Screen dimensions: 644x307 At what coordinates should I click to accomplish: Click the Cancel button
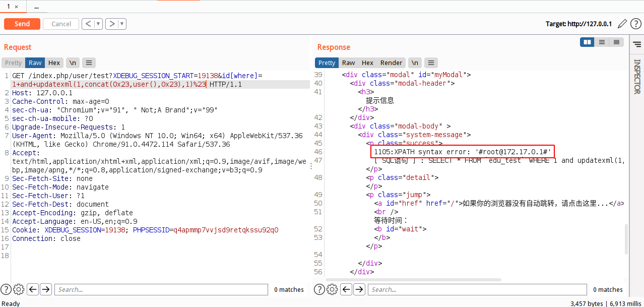pyautogui.click(x=61, y=24)
